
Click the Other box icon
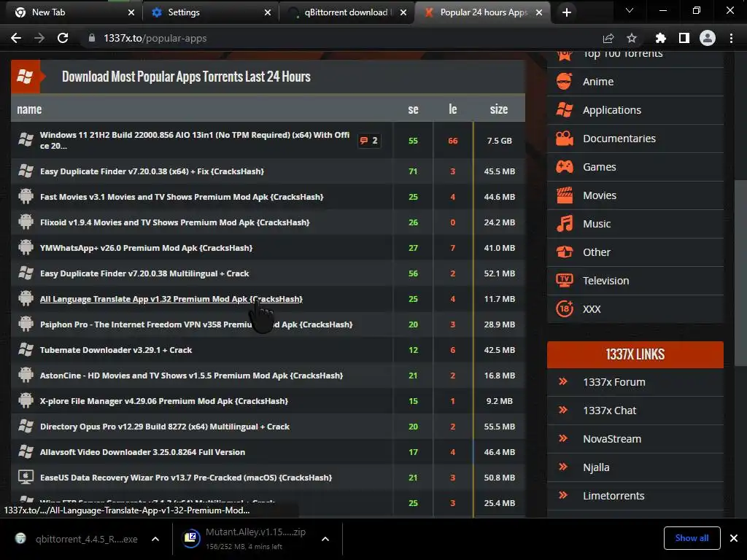coord(565,252)
